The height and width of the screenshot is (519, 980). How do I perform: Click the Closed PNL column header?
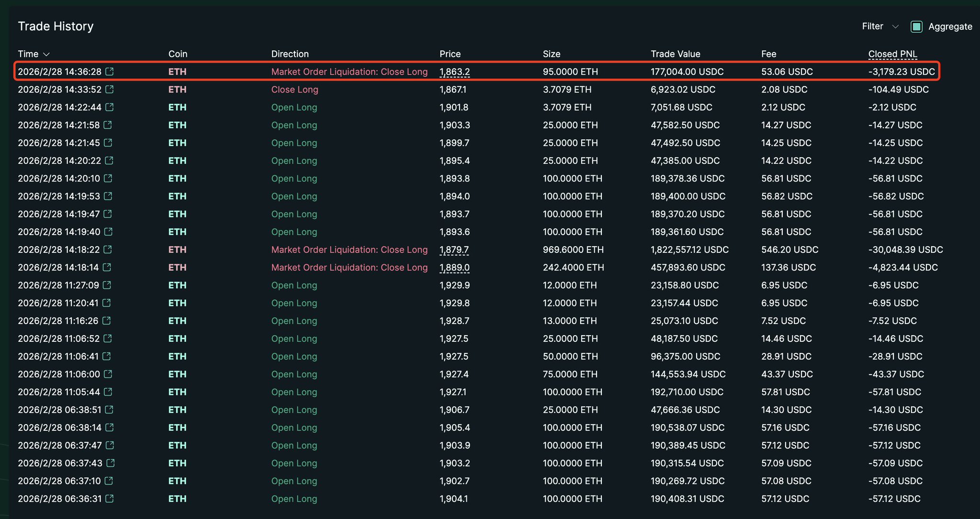click(x=892, y=54)
